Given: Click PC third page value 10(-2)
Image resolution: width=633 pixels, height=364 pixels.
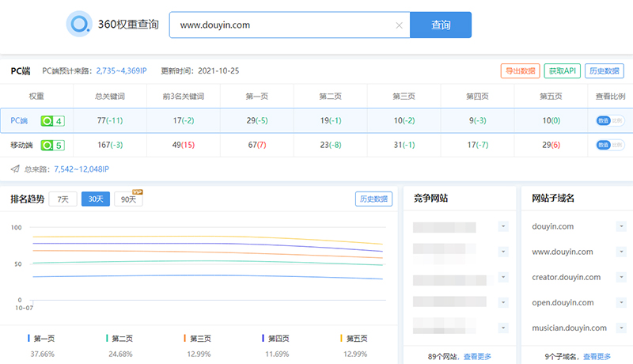Looking at the screenshot, I should pos(404,120).
